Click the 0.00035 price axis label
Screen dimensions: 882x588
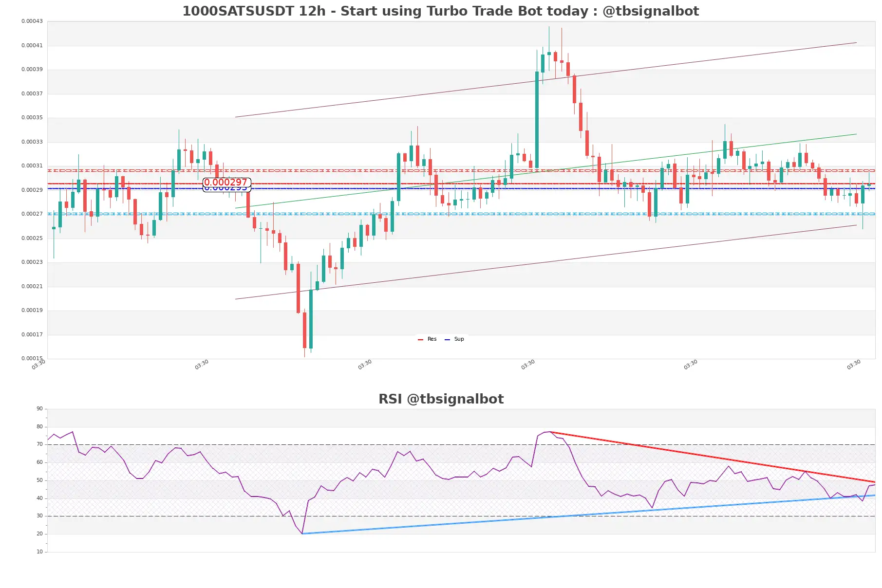[32, 118]
